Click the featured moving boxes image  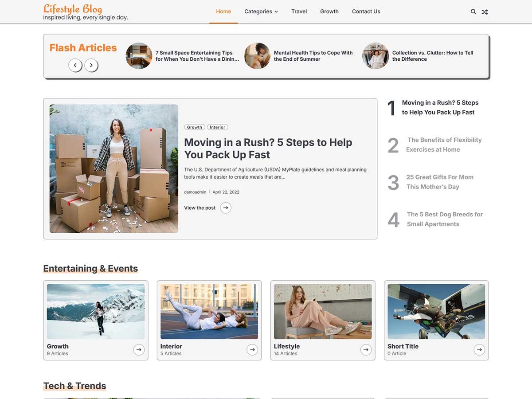[x=114, y=169]
